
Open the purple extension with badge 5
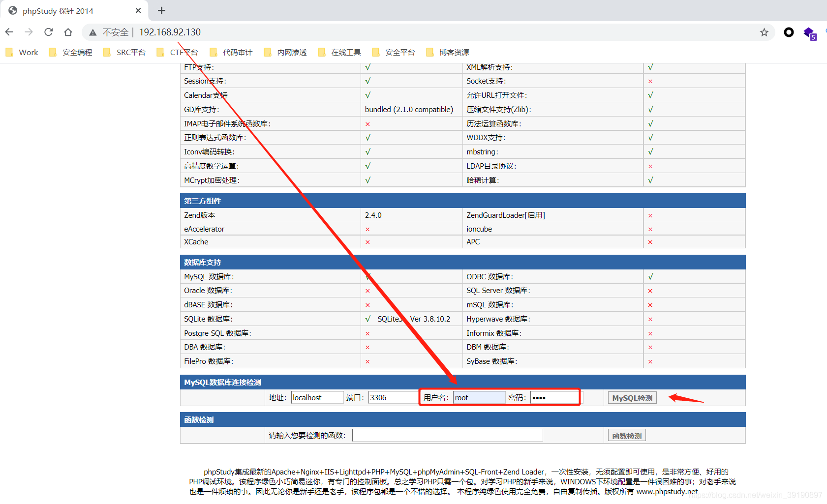(x=809, y=33)
